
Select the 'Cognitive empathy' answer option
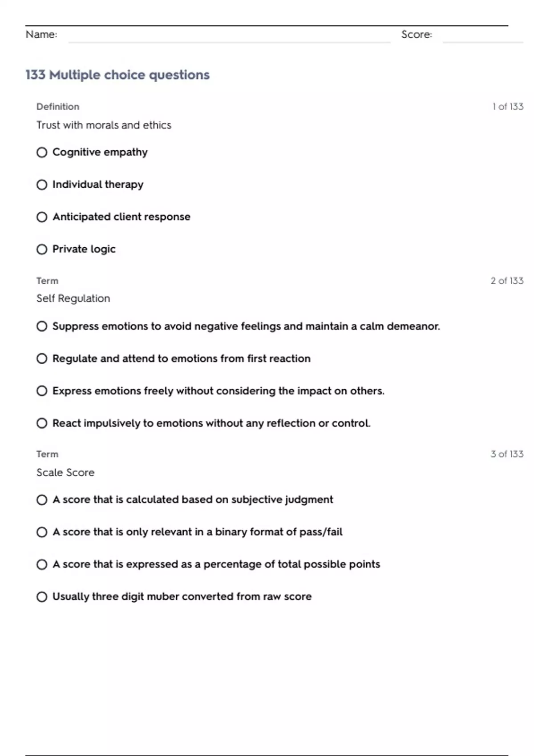coord(42,153)
